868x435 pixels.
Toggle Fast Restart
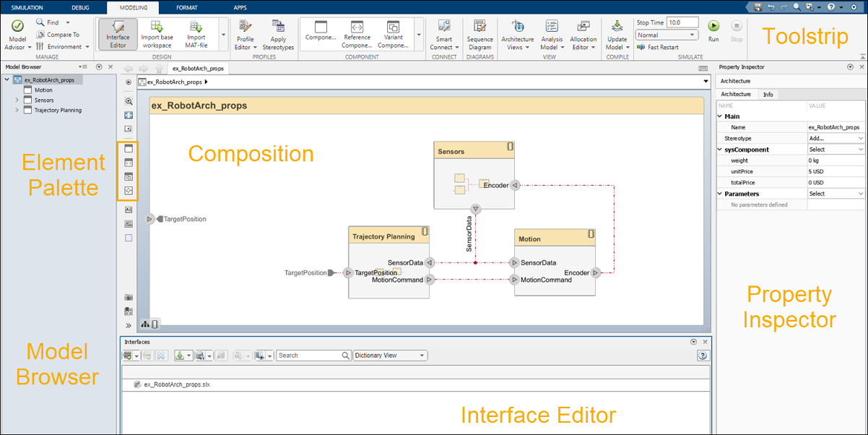pos(658,47)
